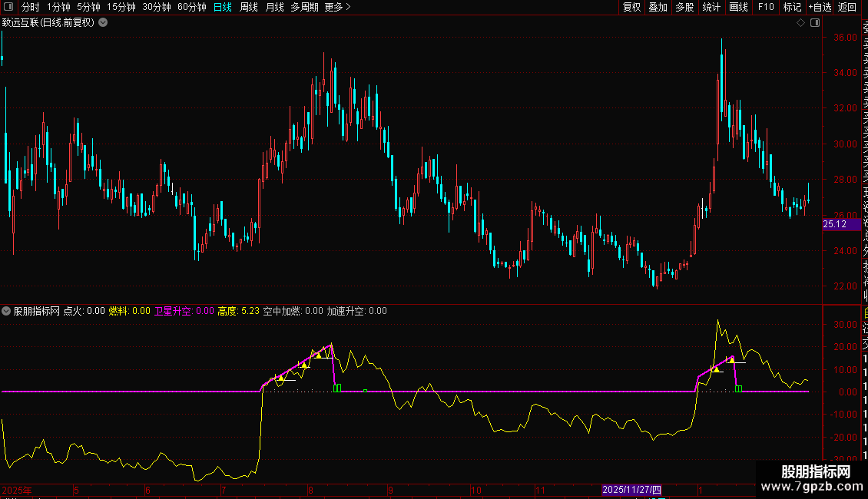Image resolution: width=868 pixels, height=499 pixels.
Task: Open the 叠加 overlay tool
Action: tap(658, 7)
